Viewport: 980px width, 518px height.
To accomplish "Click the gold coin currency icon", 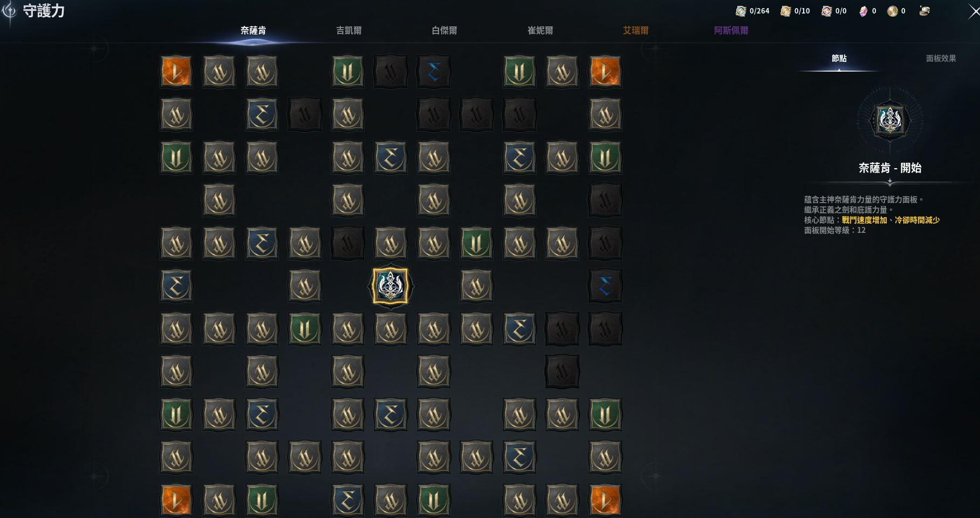I will tap(893, 11).
